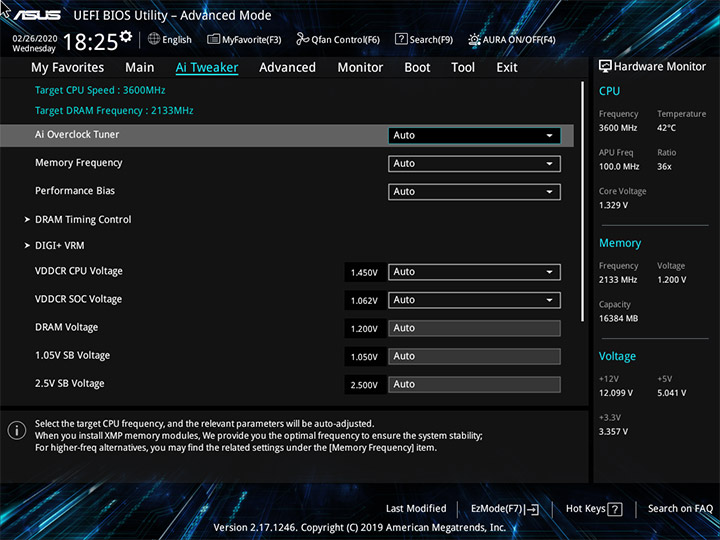
Task: Click the info icon beside help text
Action: click(17, 430)
